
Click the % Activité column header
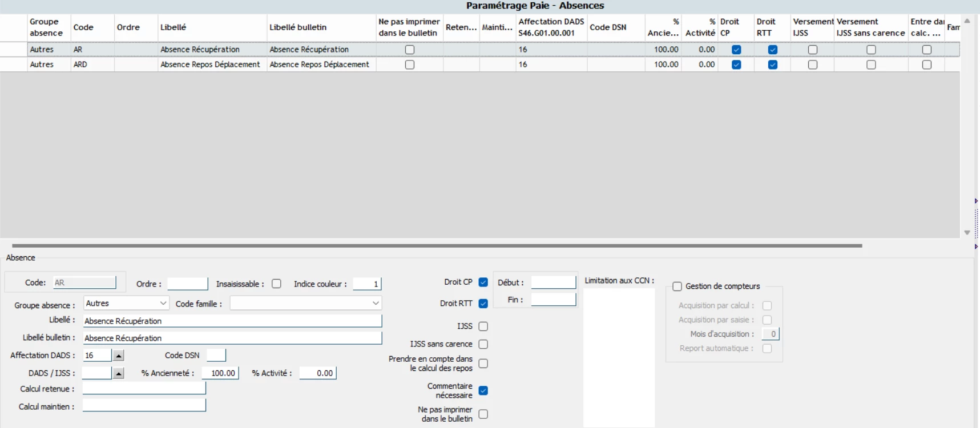699,27
